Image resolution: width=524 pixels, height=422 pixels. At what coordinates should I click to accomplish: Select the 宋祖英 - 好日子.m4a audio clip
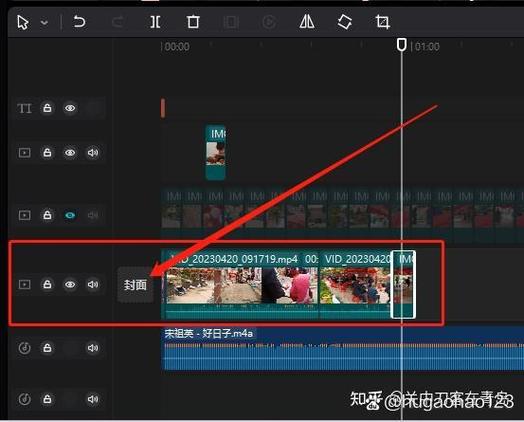click(343, 349)
